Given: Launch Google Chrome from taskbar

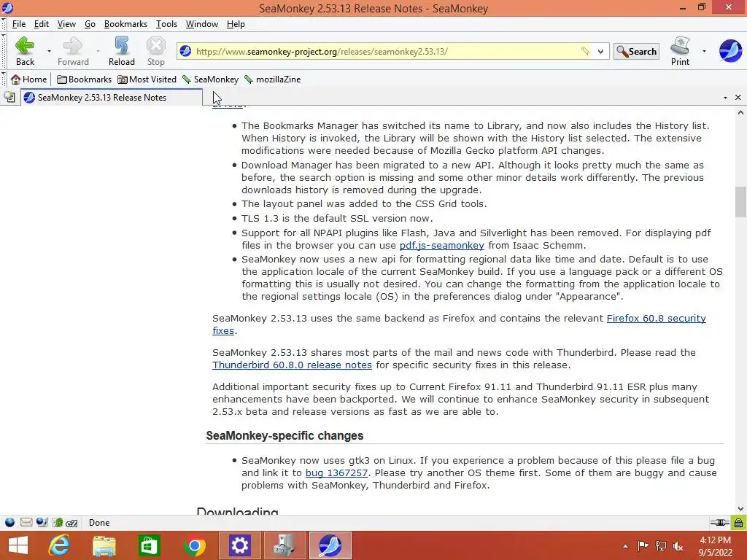Looking at the screenshot, I should click(x=194, y=545).
